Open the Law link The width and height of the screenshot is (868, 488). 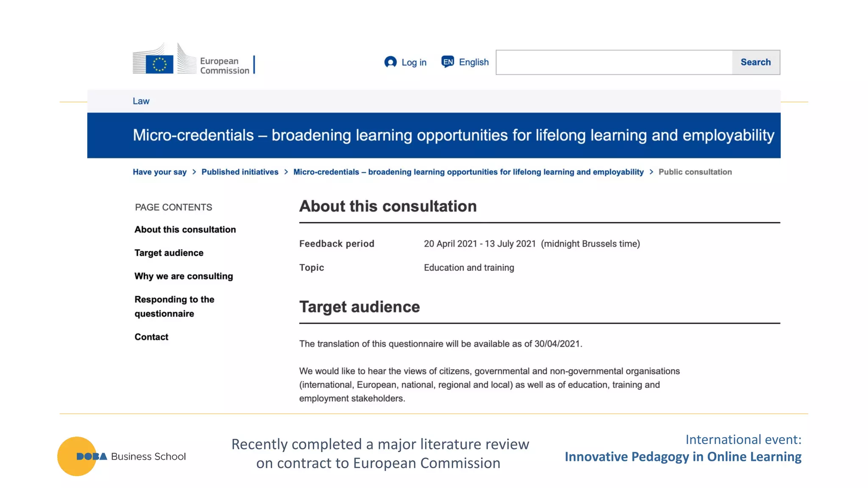pyautogui.click(x=141, y=101)
